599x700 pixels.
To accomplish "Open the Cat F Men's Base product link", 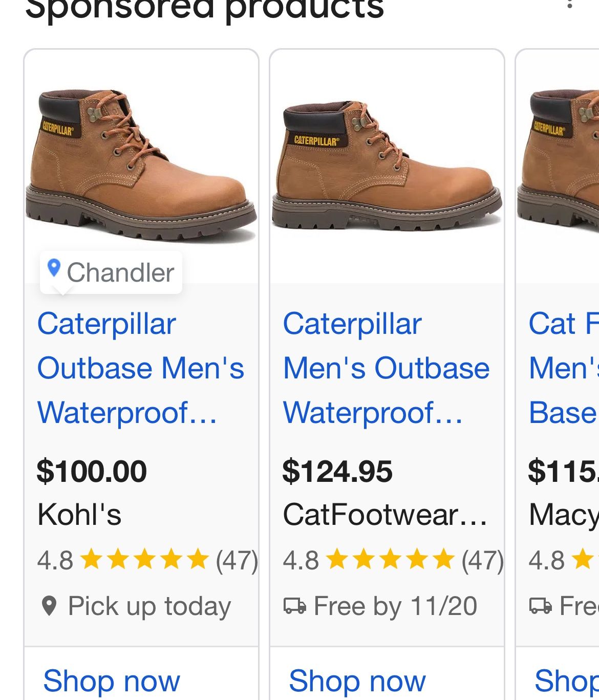I will pos(563,368).
